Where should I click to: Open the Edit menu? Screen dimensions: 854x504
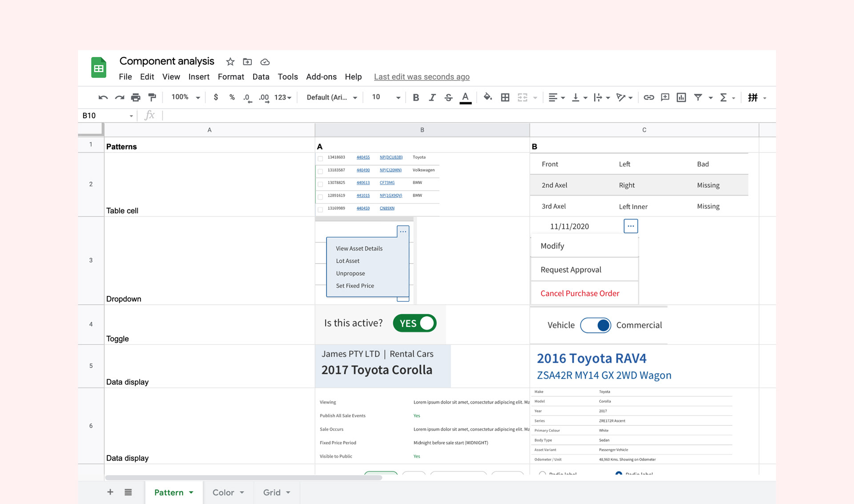pyautogui.click(x=147, y=77)
